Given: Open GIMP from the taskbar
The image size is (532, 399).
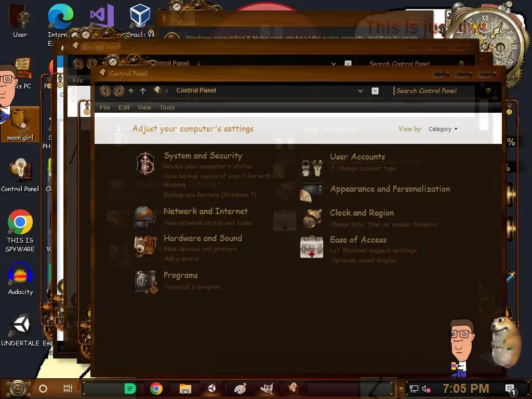Looking at the screenshot, I should [x=267, y=389].
